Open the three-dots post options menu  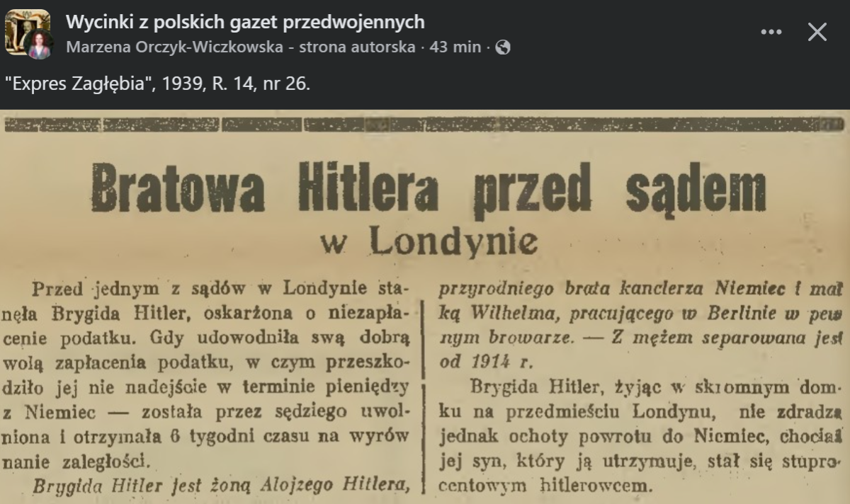771,32
